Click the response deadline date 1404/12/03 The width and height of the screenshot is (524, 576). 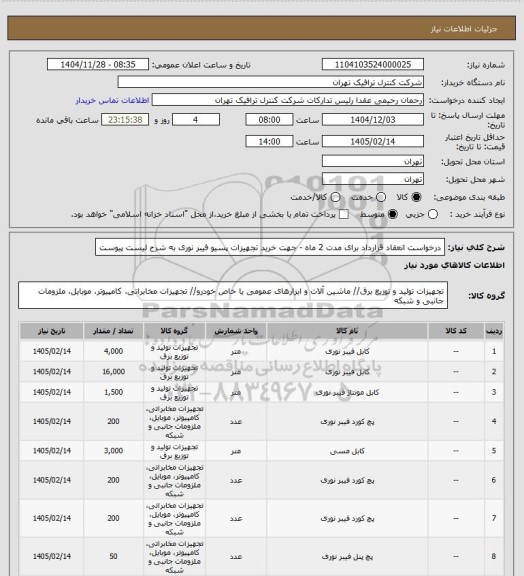373,120
